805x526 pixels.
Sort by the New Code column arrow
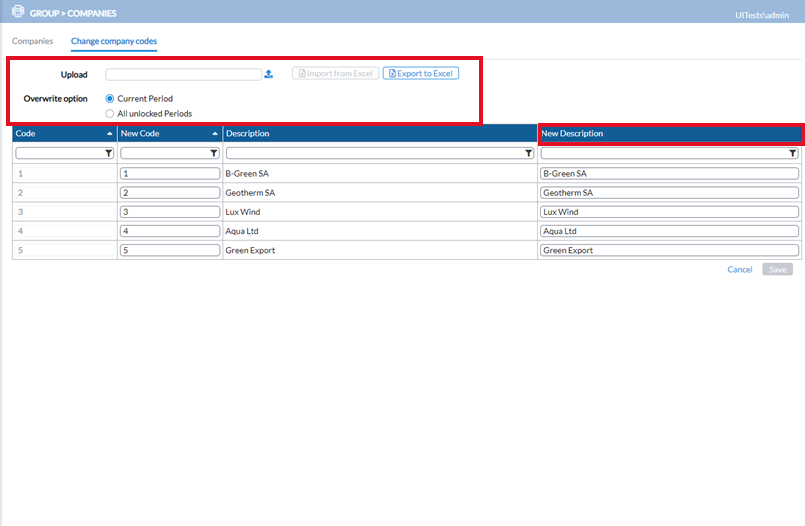coord(215,133)
